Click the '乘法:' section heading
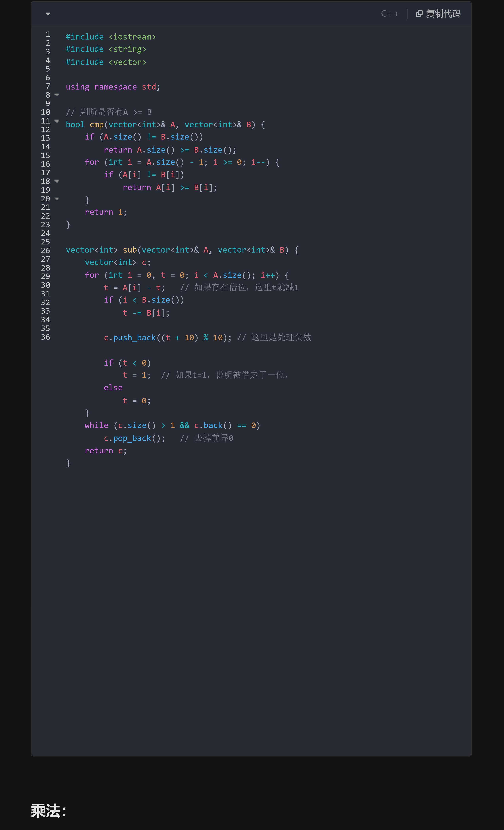This screenshot has height=830, width=504. (48, 811)
